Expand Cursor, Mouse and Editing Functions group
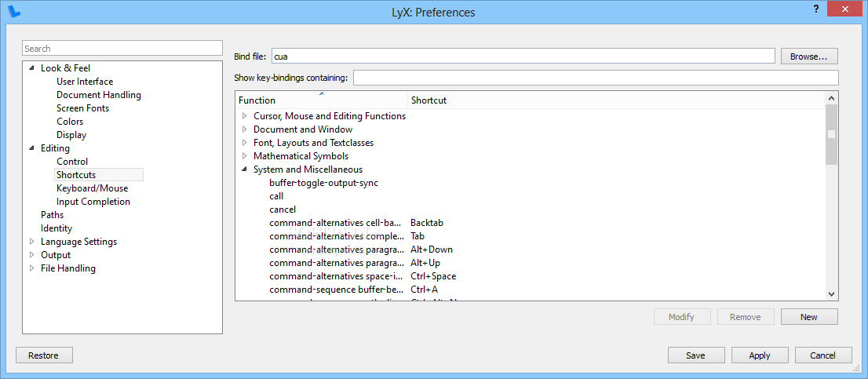Screen dimensions: 868x379 (x=244, y=116)
